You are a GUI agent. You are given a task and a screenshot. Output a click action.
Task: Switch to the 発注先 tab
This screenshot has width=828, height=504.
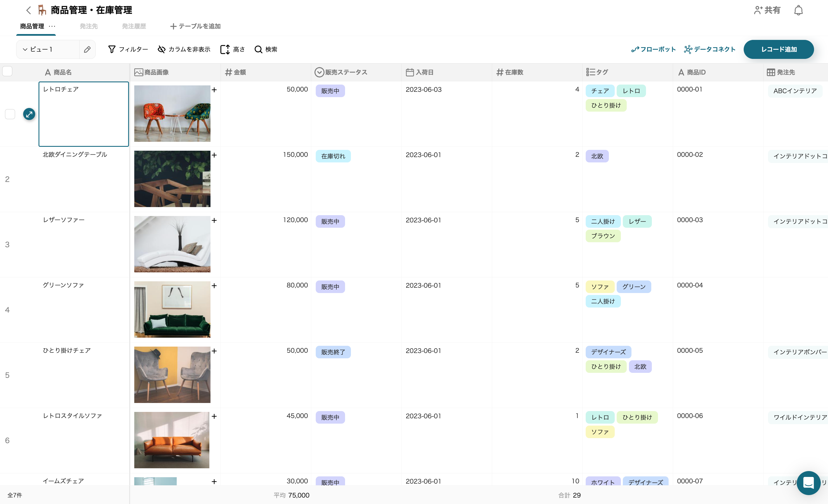click(89, 26)
